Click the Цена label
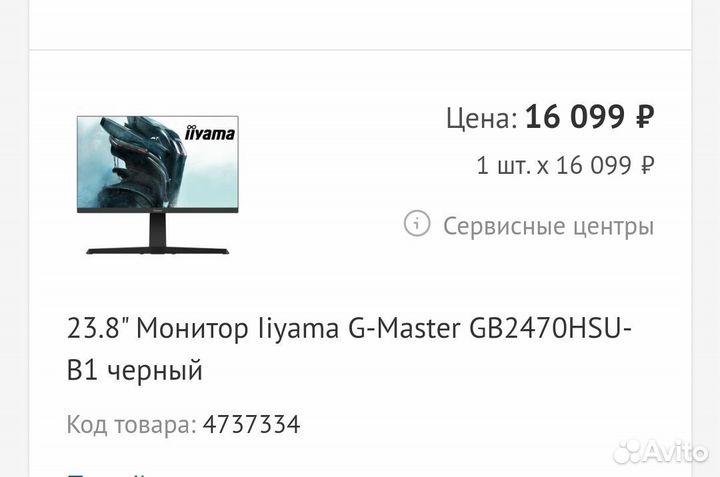Viewport: 720px width, 477px height. [482, 118]
